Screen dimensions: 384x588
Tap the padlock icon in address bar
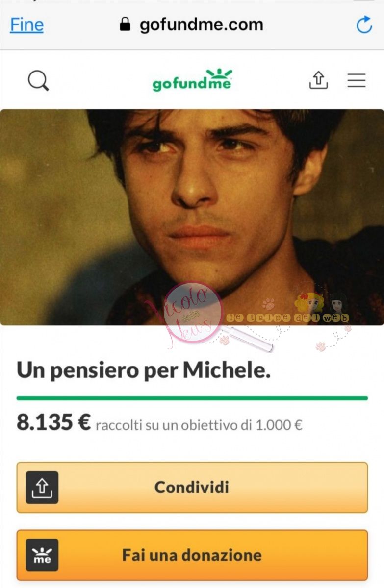point(126,24)
